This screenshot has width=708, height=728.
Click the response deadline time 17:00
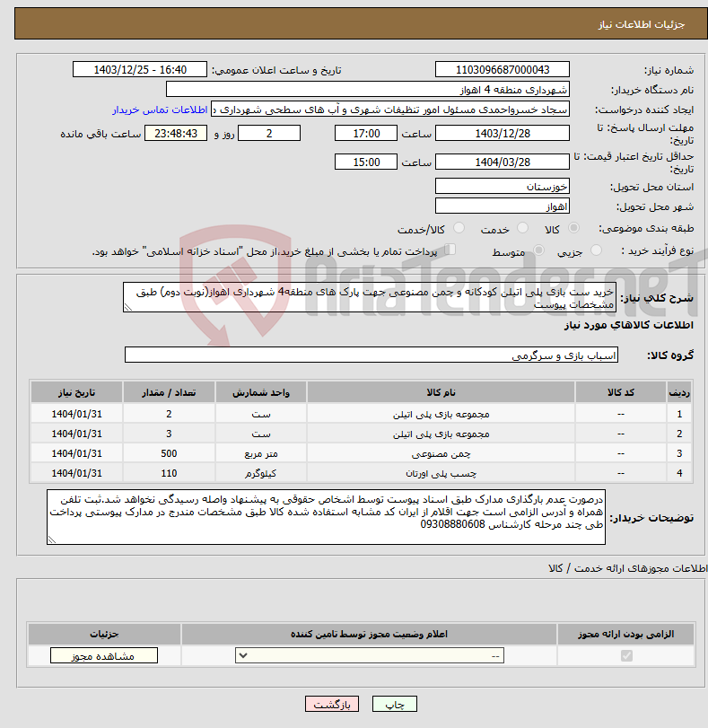point(366,133)
